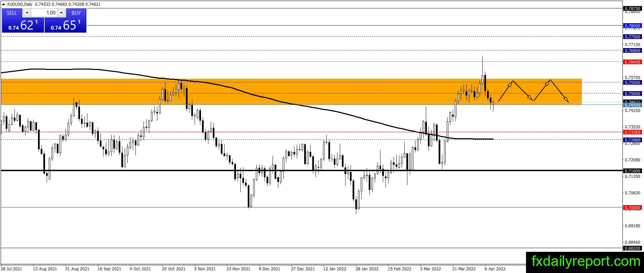Click the 0.74 65 buy price tile
Screen dimensions: 644x273
66,25
